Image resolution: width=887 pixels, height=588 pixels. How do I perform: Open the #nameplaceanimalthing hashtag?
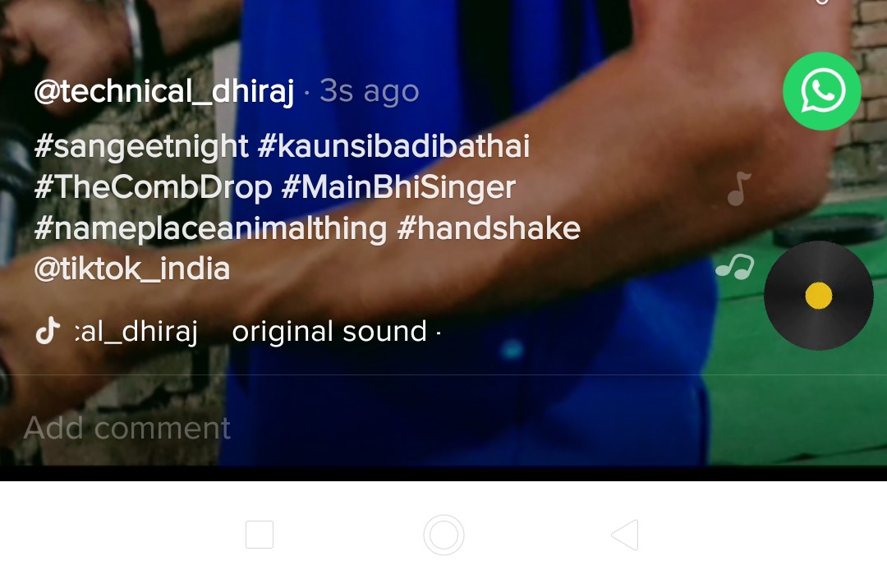tap(210, 228)
